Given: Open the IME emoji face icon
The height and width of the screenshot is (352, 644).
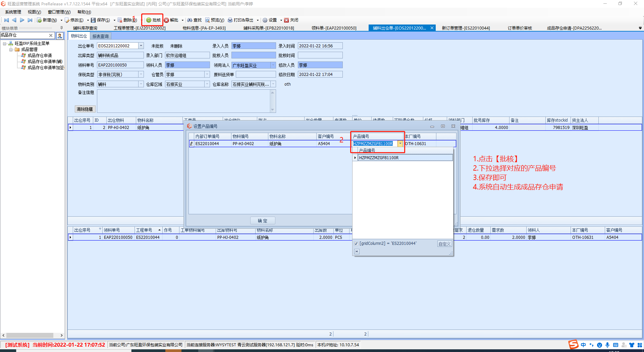Looking at the screenshot, I should [x=599, y=345].
